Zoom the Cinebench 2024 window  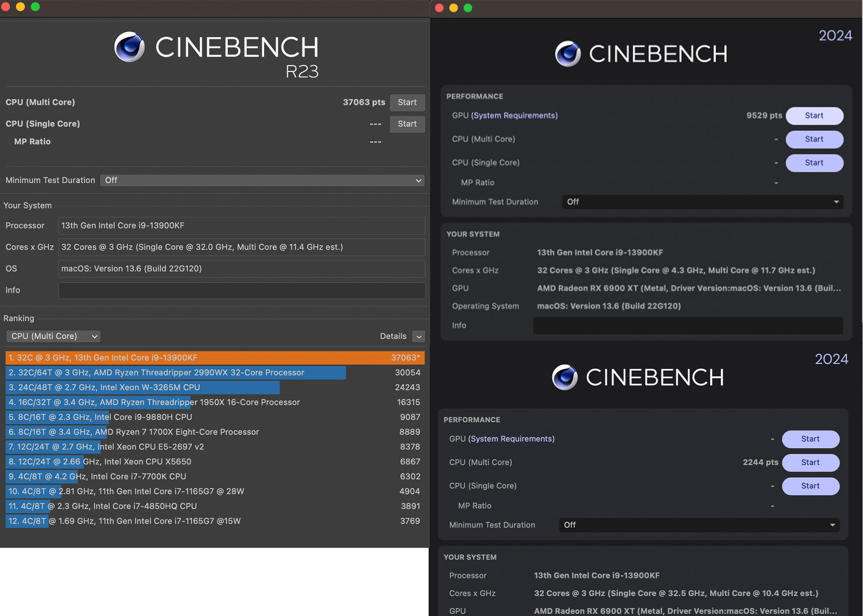(468, 8)
